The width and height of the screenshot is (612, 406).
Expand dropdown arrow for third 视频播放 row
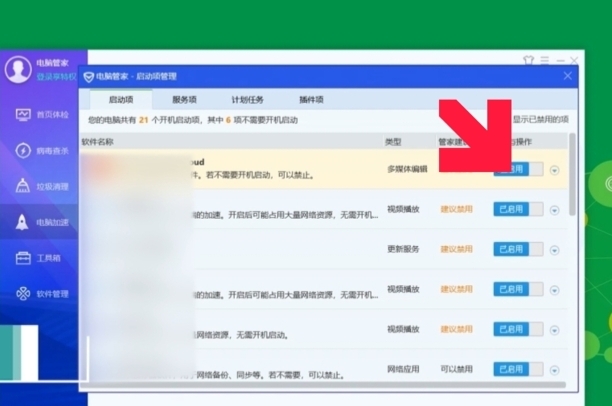[554, 330]
